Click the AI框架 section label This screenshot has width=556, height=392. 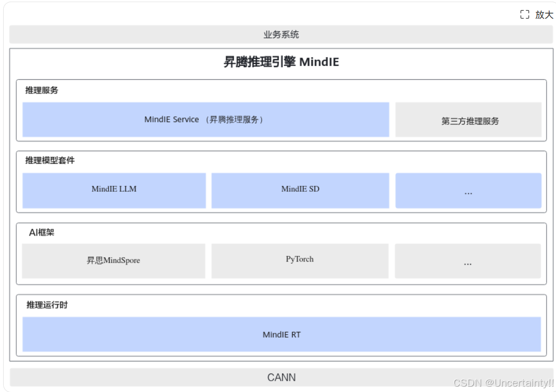(41, 232)
